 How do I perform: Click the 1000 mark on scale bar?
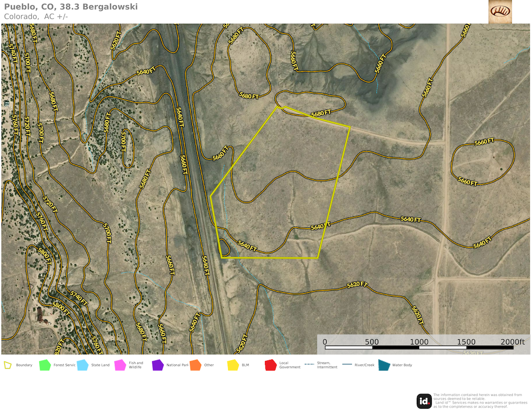[x=419, y=341]
